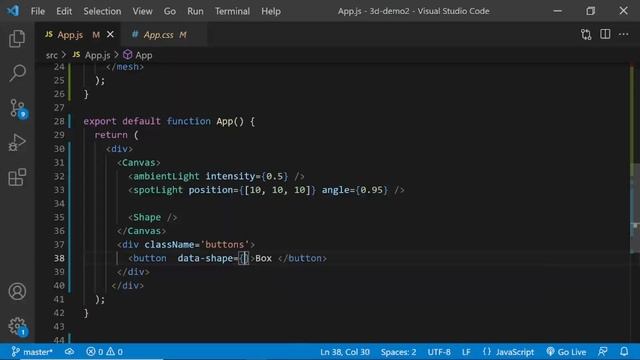Open Changes compare icon in editor toolbar

click(x=586, y=35)
